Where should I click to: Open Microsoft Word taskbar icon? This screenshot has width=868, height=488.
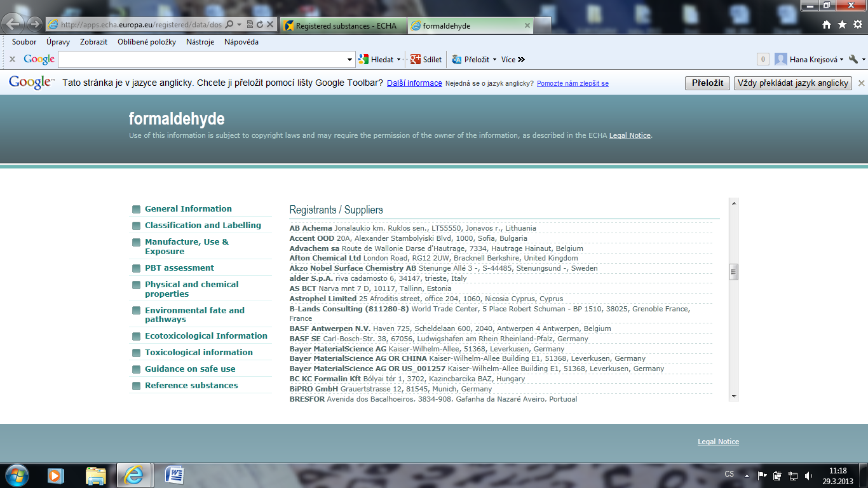(x=174, y=475)
